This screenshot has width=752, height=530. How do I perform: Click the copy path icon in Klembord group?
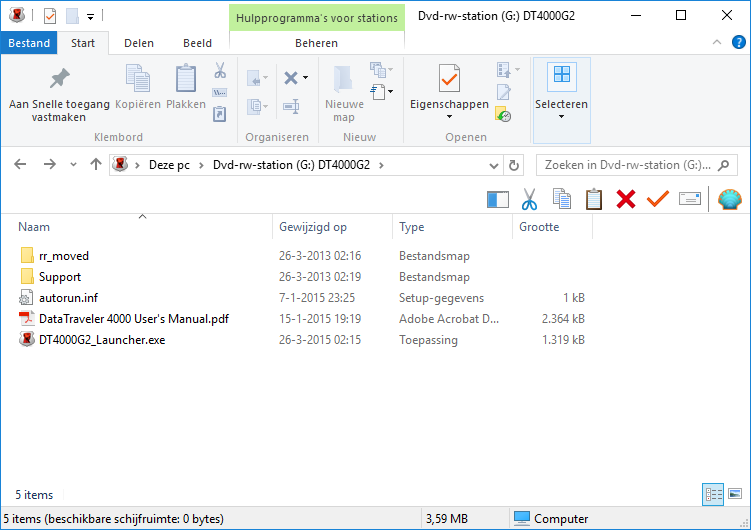(220, 92)
